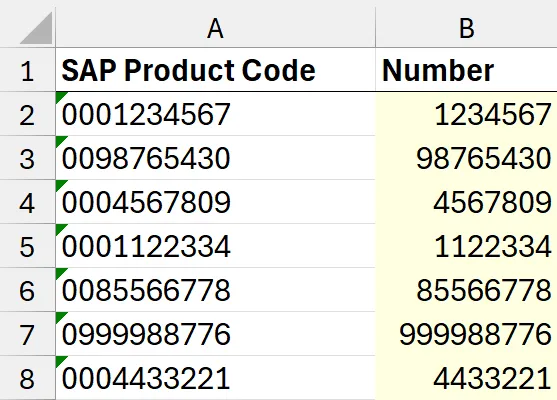Click the Select All corner triangle
The width and height of the screenshot is (557, 400).
[x=37, y=28]
